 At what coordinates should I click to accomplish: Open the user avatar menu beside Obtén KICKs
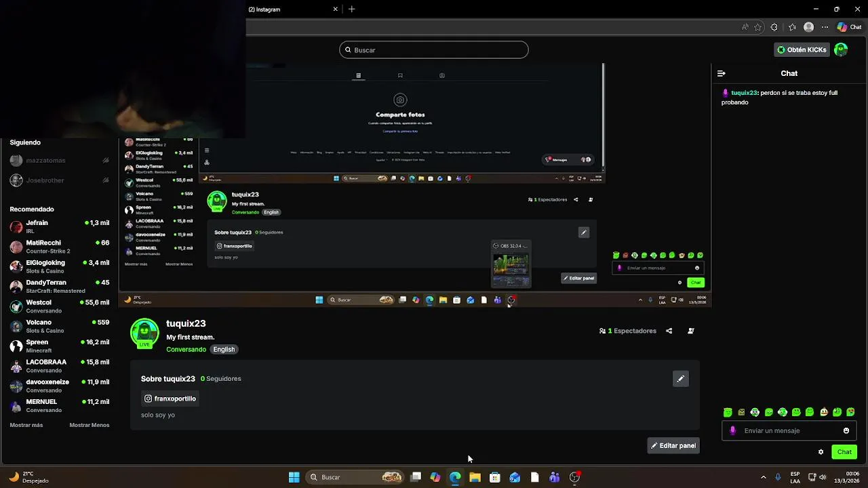coord(841,49)
